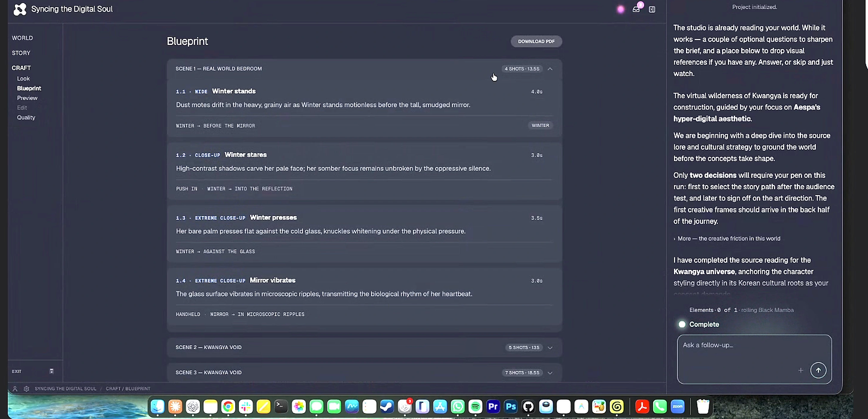Open Spotify from the dock
This screenshot has width=868, height=419.
click(475, 406)
